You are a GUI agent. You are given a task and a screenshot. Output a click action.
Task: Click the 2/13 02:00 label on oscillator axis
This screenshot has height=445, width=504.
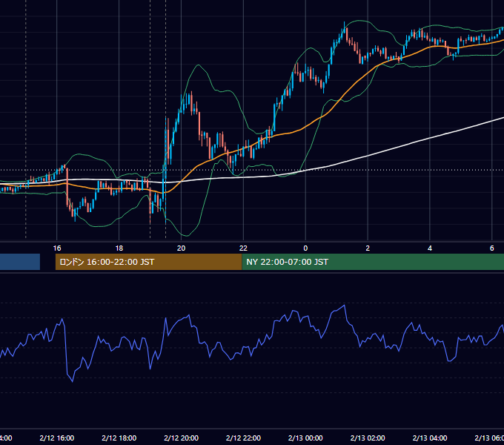[368, 438]
